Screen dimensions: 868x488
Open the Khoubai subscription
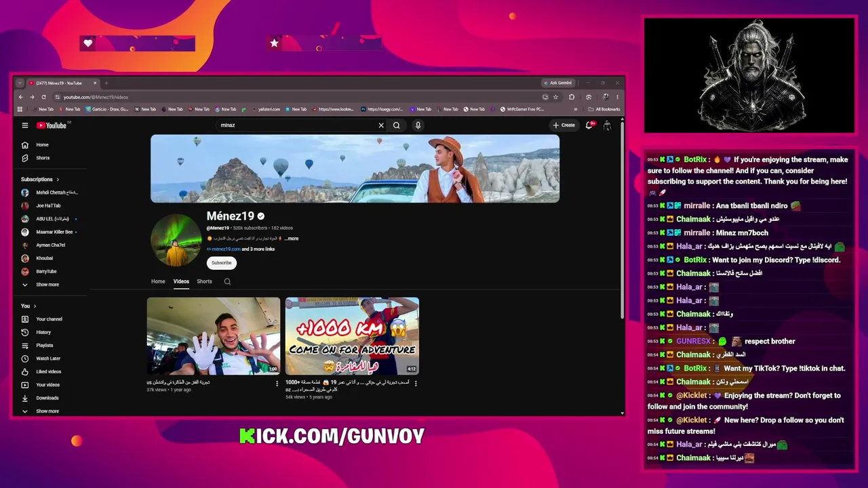pyautogui.click(x=51, y=258)
